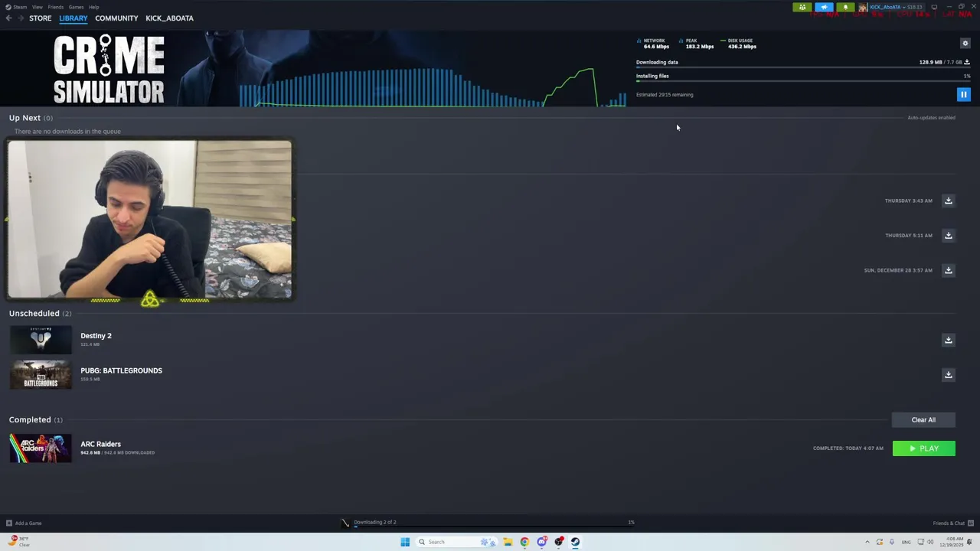This screenshot has height=551, width=980.
Task: Show hidden system tray icons
Action: (867, 542)
